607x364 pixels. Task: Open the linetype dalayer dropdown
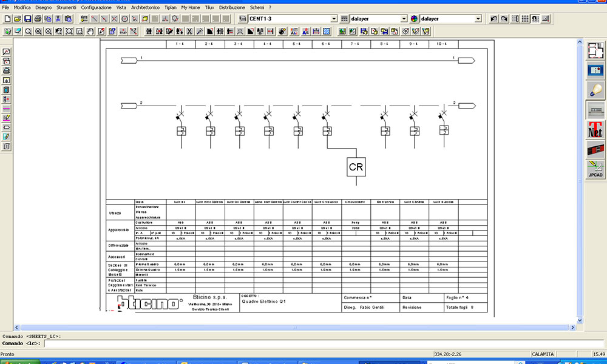[x=404, y=19]
